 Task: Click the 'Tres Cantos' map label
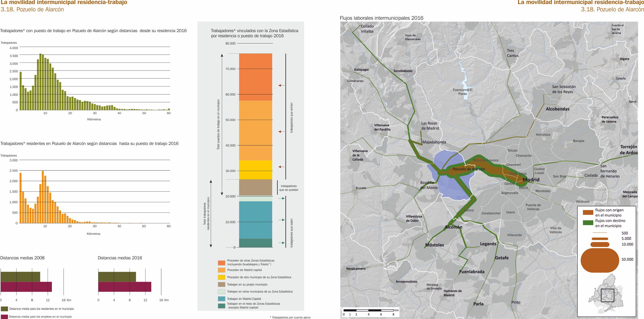click(x=513, y=53)
